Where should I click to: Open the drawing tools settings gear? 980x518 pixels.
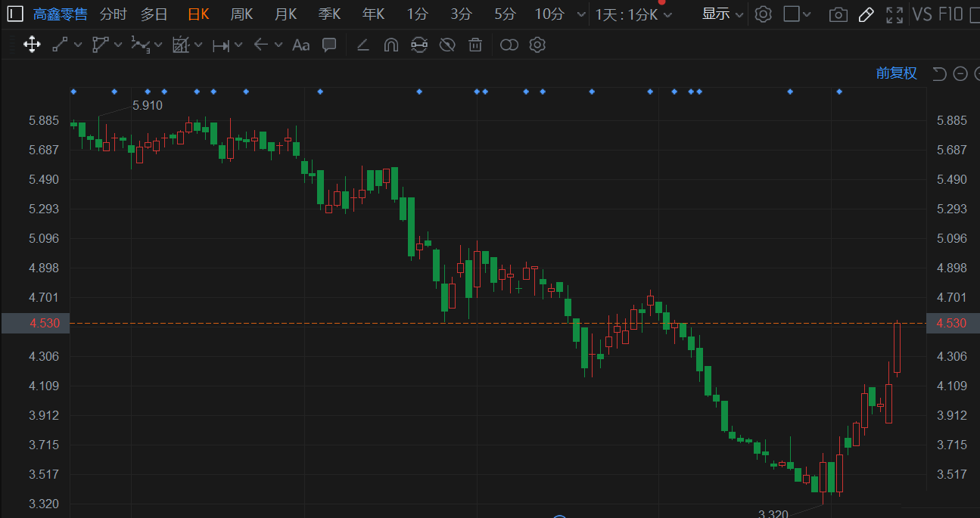[537, 45]
